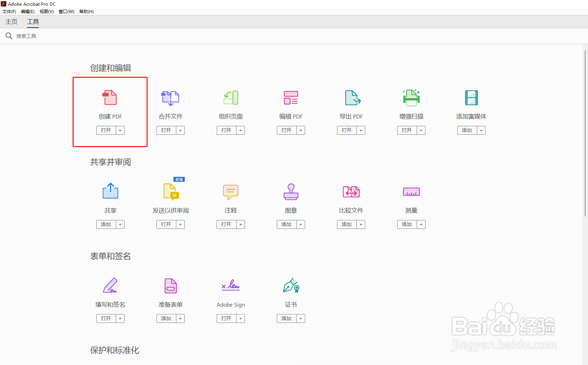The height and width of the screenshot is (365, 588).
Task: Click 打开 button under 组织页面
Action: pos(227,131)
